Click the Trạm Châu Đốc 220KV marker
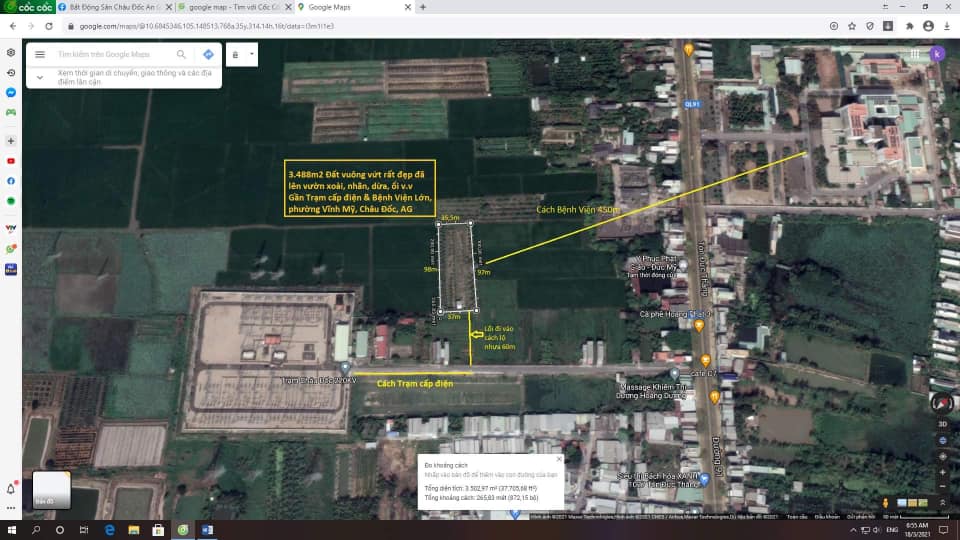The image size is (960, 540). [x=345, y=367]
